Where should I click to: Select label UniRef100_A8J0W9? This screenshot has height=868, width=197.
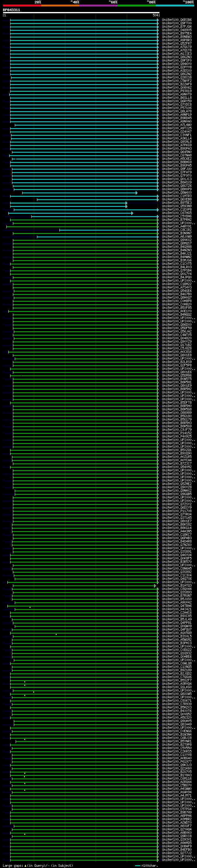pos(177,237)
